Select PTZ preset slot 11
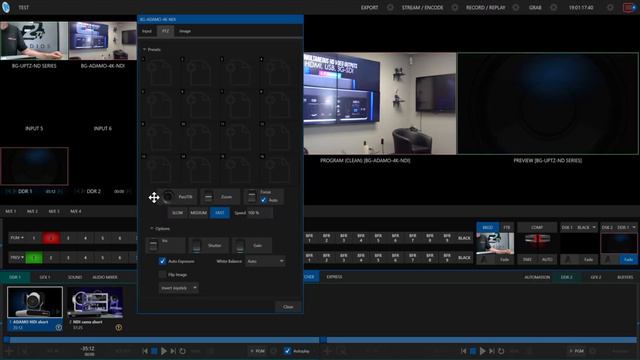Image resolution: width=640 pixels, height=360 pixels. click(x=238, y=137)
